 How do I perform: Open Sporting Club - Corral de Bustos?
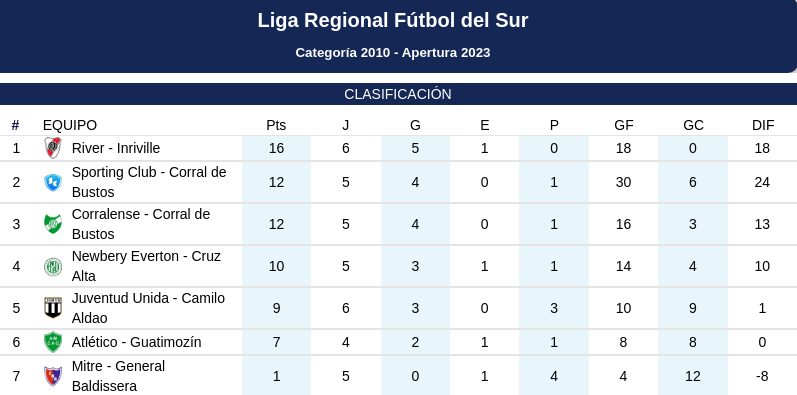click(x=149, y=182)
